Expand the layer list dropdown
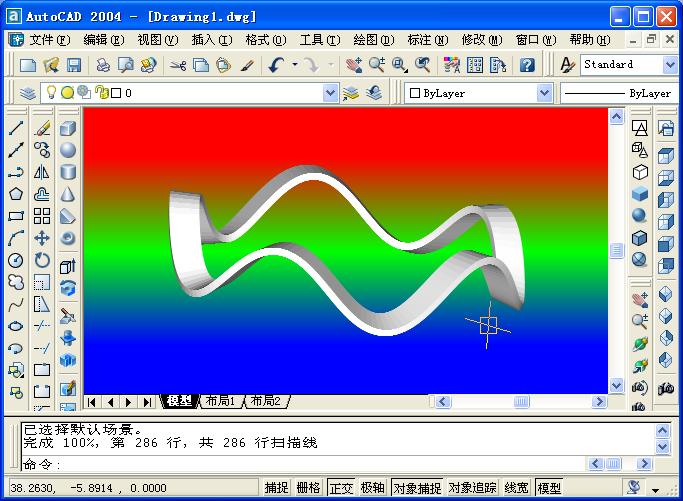 [331, 93]
